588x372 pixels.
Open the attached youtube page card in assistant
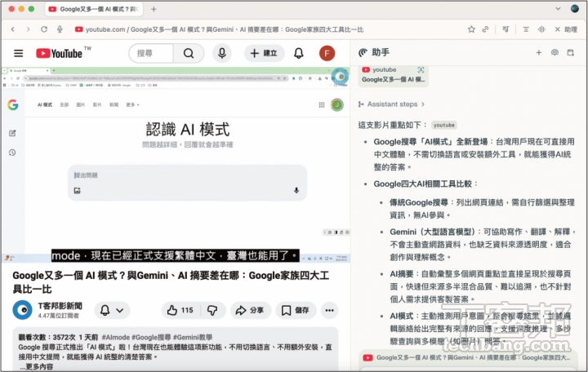(393, 76)
